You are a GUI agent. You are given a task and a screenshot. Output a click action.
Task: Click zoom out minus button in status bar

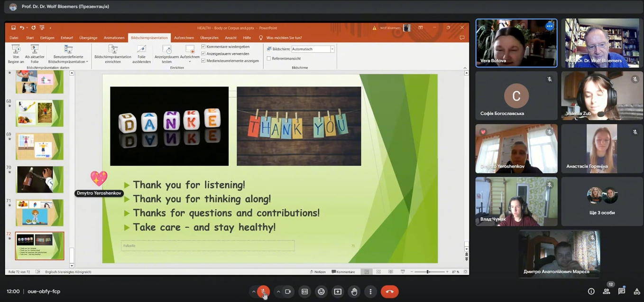412,272
